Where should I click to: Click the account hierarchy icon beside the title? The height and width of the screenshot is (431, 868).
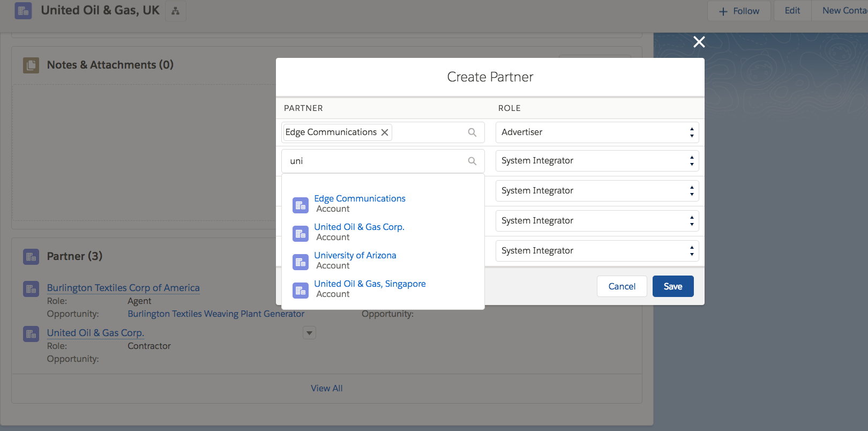[175, 11]
